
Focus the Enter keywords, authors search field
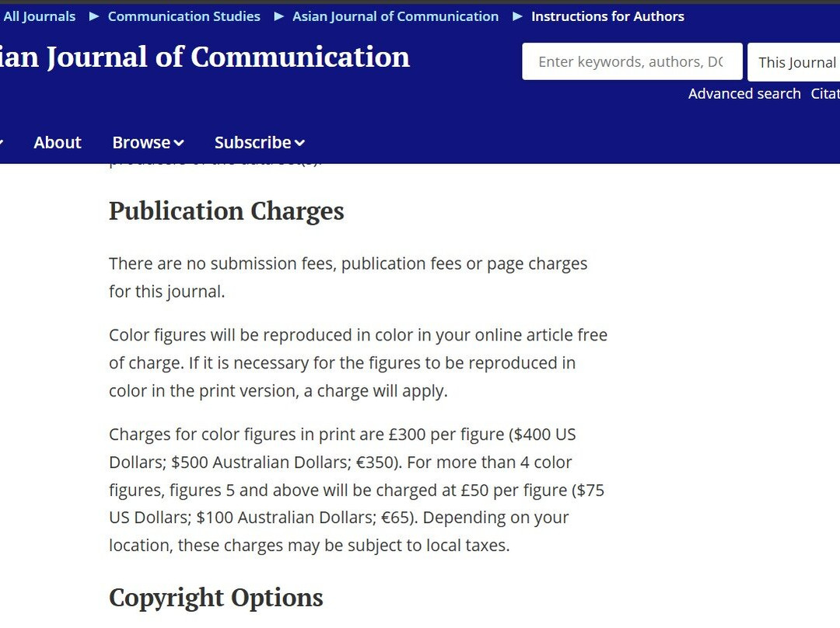click(631, 62)
